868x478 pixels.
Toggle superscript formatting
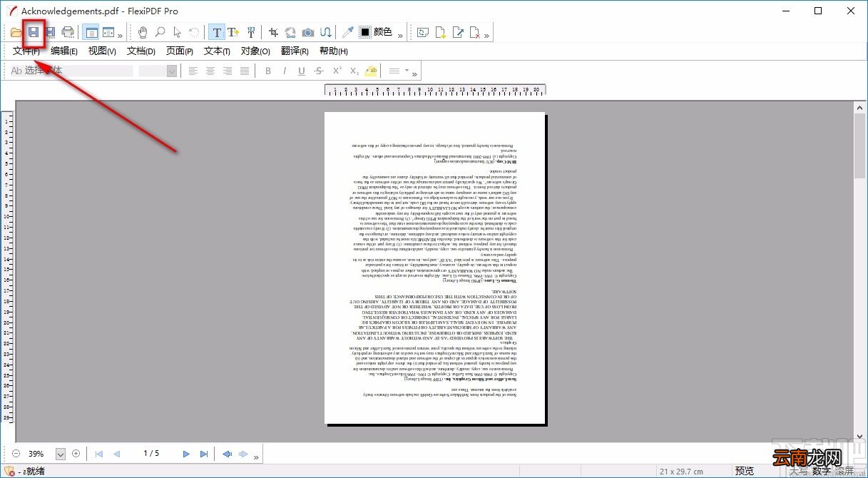click(337, 71)
